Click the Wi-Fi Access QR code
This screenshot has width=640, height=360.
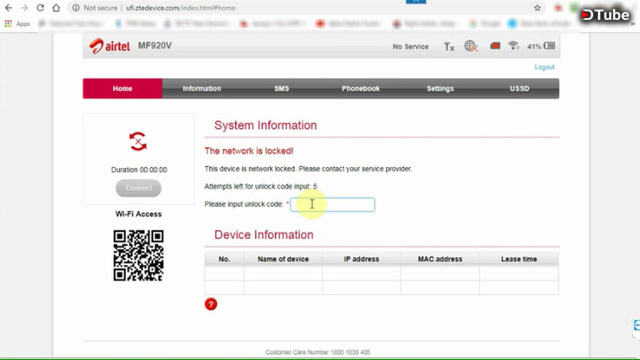click(138, 256)
